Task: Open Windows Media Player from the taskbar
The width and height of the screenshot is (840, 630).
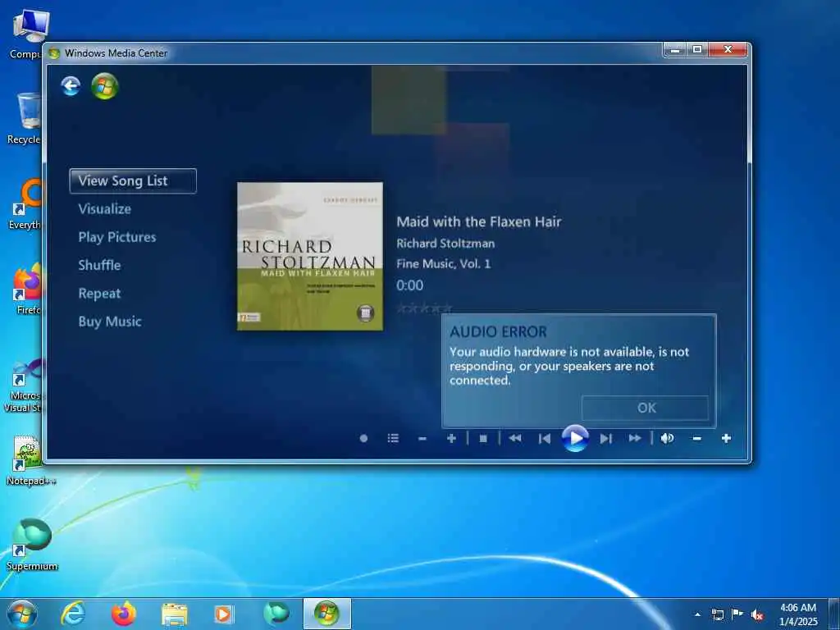Action: point(225,614)
